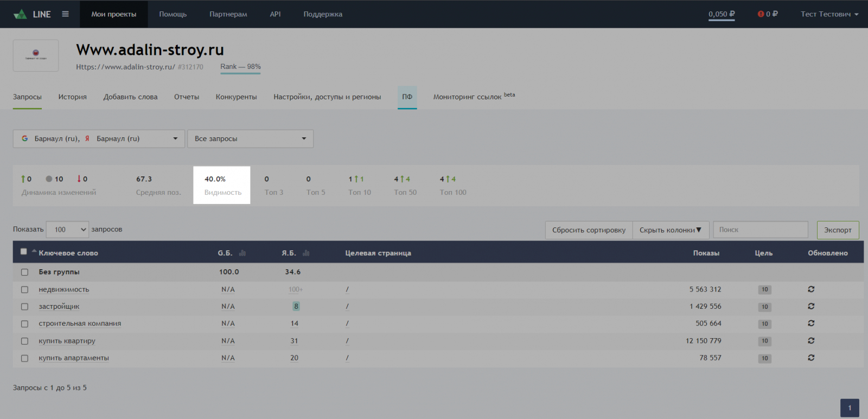This screenshot has height=419, width=868.
Task: Switch to the Конкуренты tab
Action: (x=236, y=97)
